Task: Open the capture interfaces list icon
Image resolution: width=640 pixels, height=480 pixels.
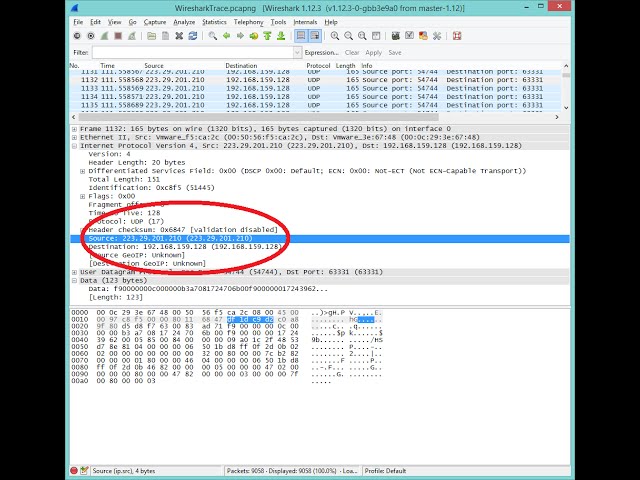Action: [x=77, y=36]
